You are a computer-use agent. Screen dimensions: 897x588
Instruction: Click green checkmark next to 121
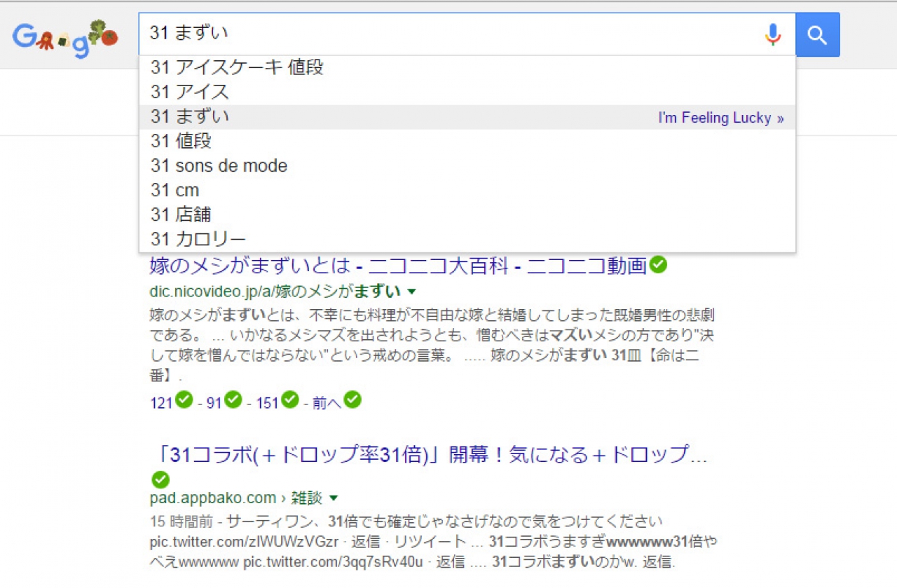[x=184, y=399]
